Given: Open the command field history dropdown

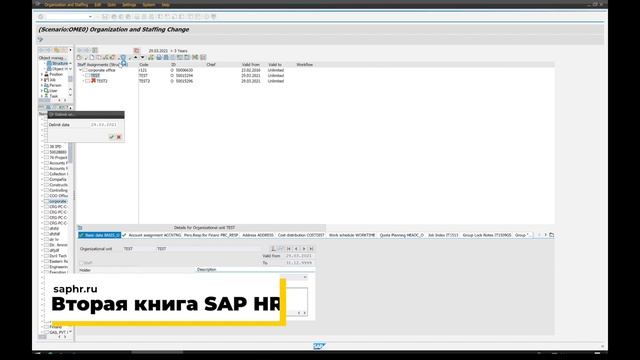Looking at the screenshot, I should (90, 17).
